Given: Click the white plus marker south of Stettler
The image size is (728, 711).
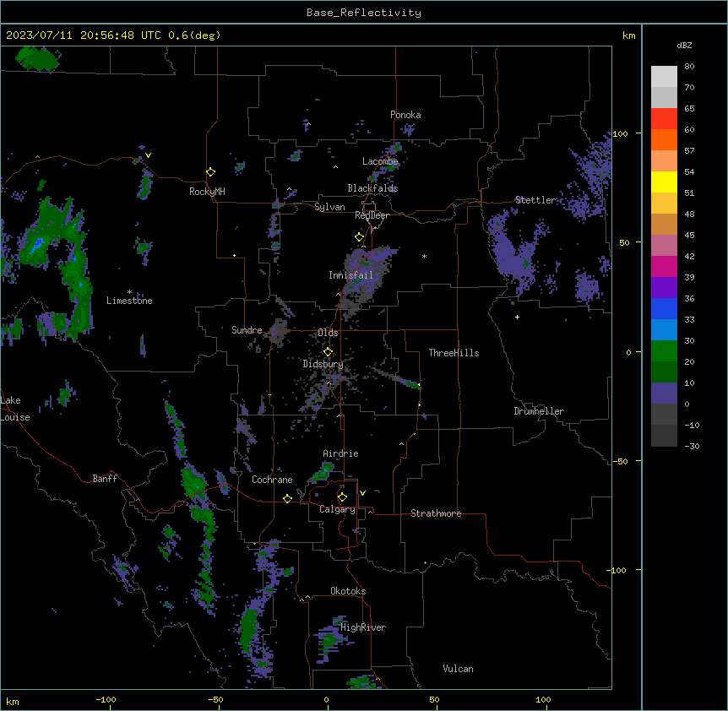Looking at the screenshot, I should coord(517,317).
